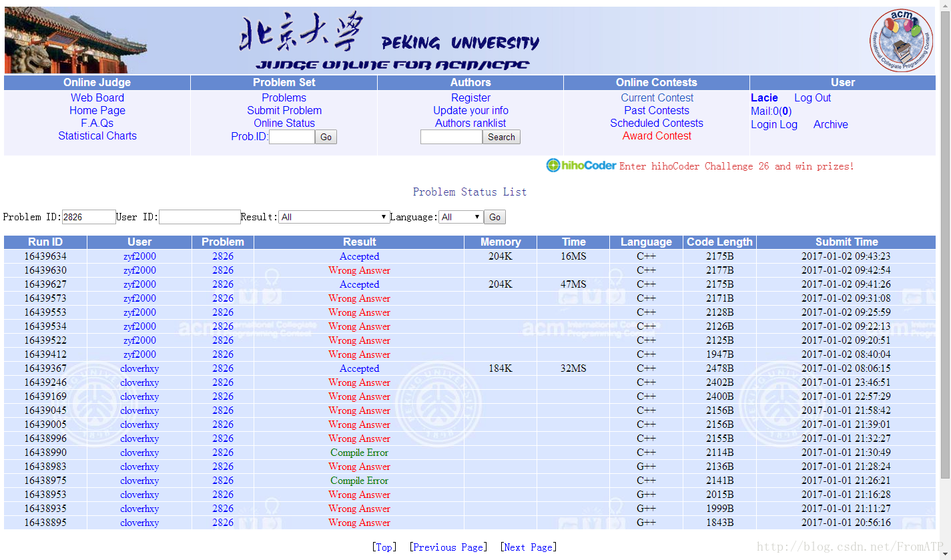Click user cloverhxy in run 16438953 row

(139, 495)
